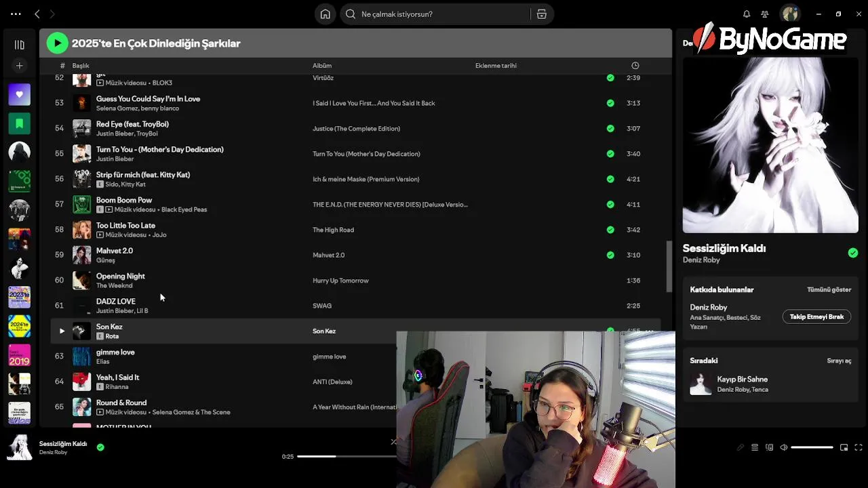Image resolution: width=868 pixels, height=488 pixels.
Task: Toggle saved checkmark for Too Little Too Late
Action: pos(610,230)
